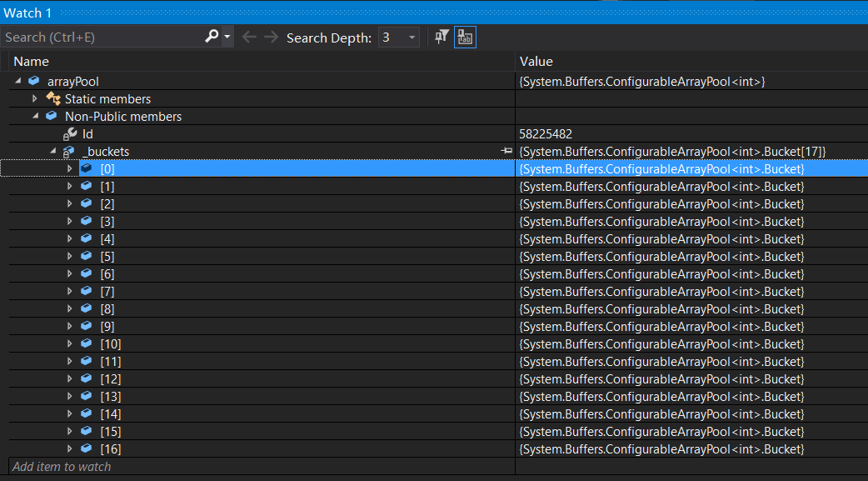The height and width of the screenshot is (481, 868).
Task: Click the pin icon on _buckets row
Action: point(506,151)
